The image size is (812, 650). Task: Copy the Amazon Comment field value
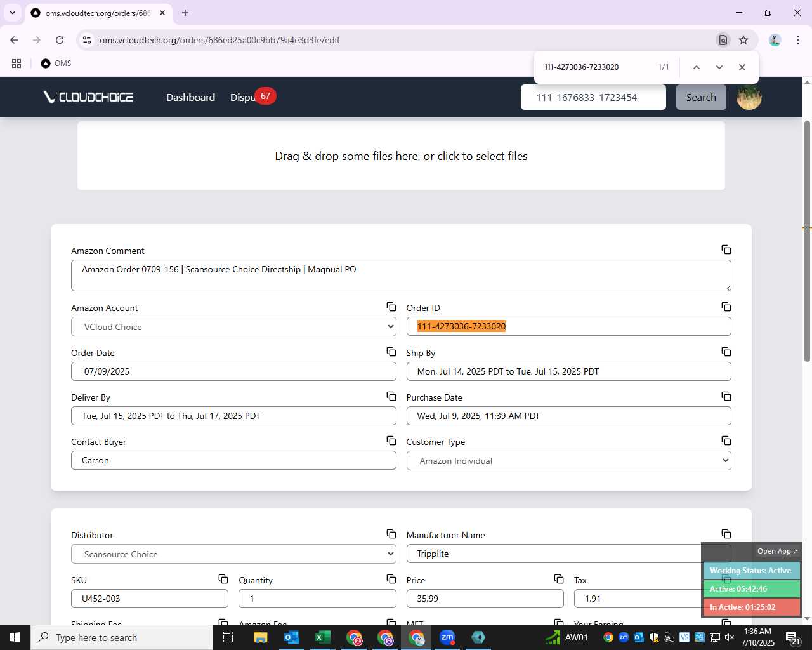click(726, 249)
